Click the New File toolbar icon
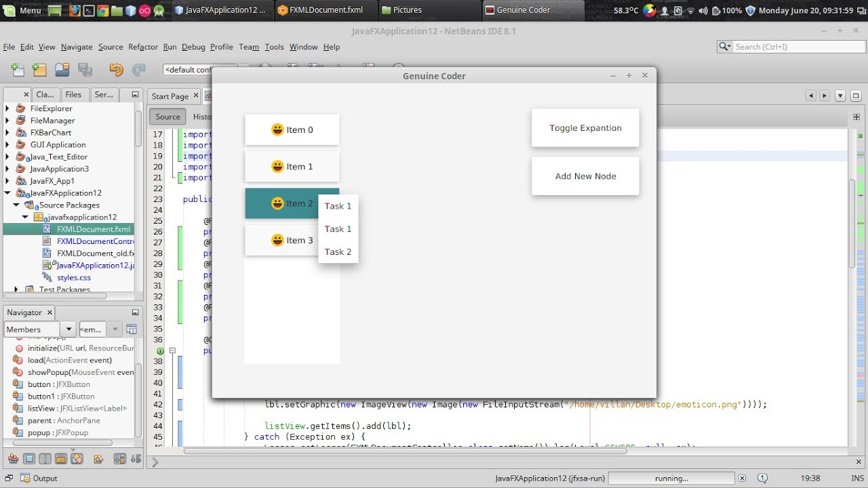 [x=18, y=69]
